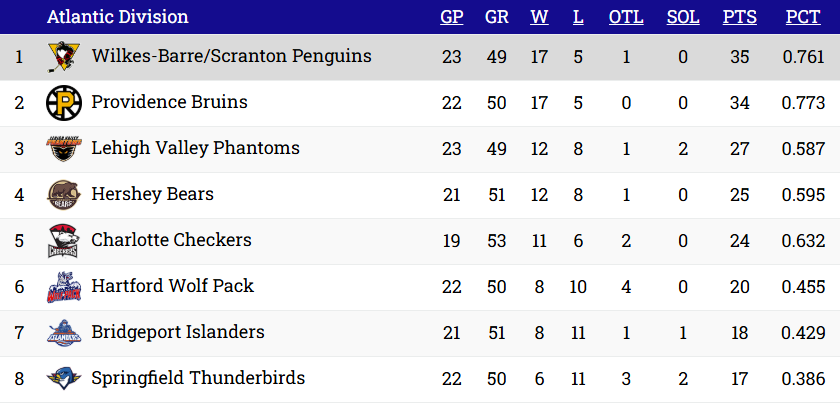This screenshot has width=840, height=403.
Task: Click the Charlotte Checkers team logo
Action: click(62, 241)
